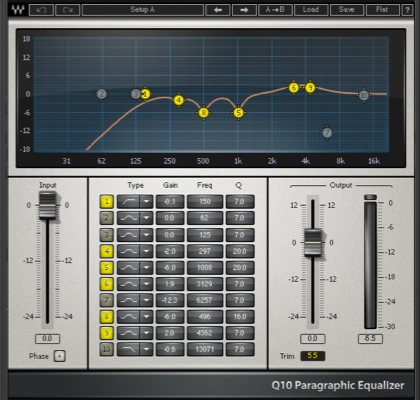
Task: Click the Load button
Action: 311,10
